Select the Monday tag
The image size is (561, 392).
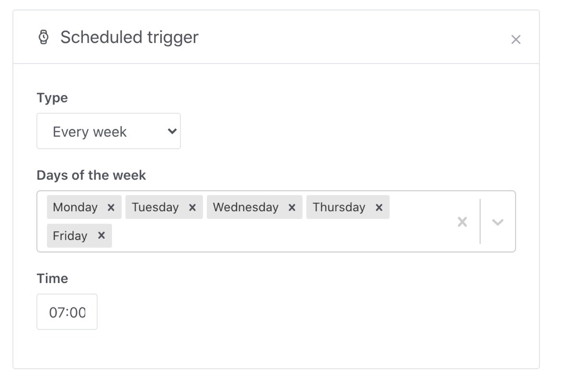(x=75, y=207)
